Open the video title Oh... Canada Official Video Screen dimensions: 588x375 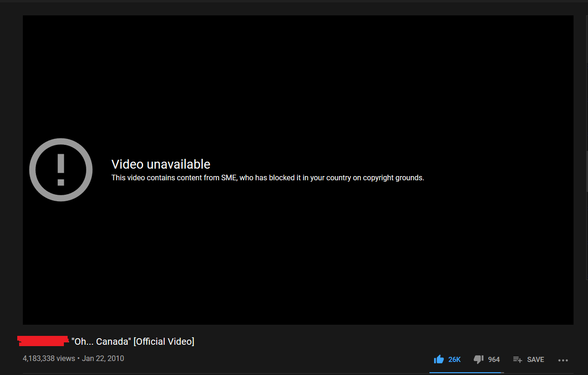click(132, 341)
